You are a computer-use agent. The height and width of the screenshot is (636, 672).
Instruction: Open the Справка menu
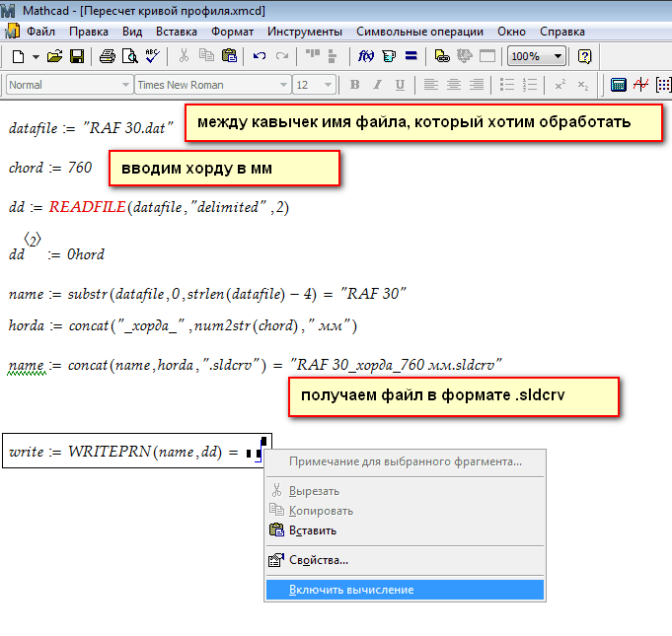[562, 32]
